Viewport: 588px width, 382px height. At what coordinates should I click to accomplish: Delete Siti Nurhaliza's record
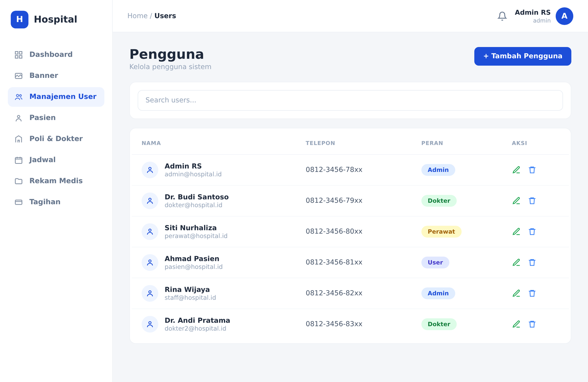click(x=532, y=231)
